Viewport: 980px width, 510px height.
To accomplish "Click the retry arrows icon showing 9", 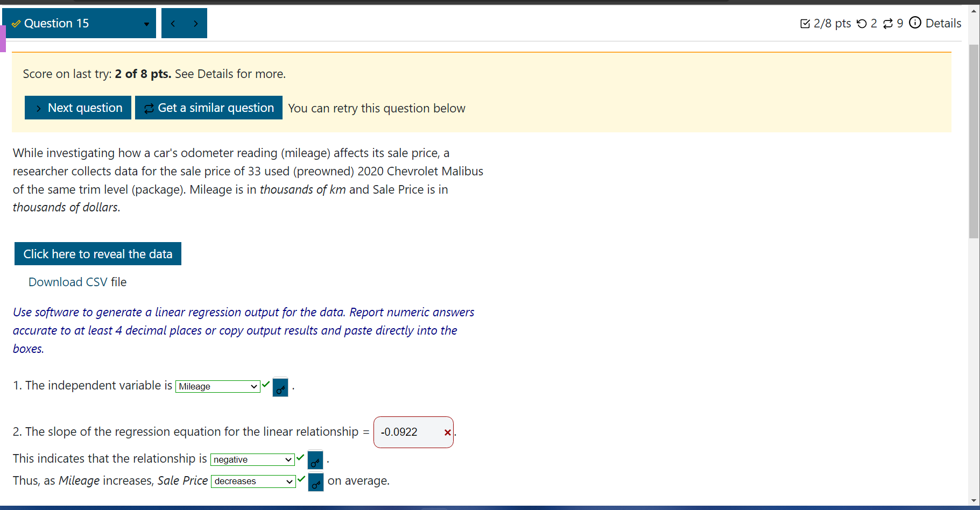I will (x=888, y=23).
